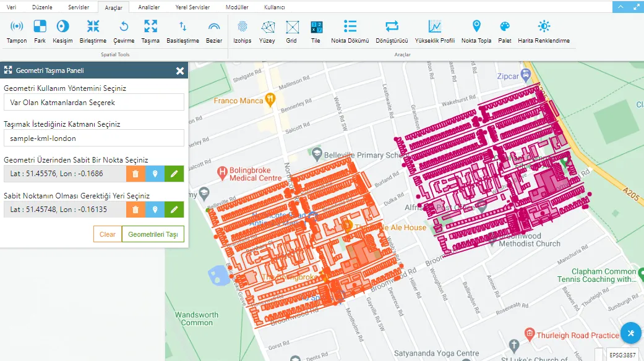The height and width of the screenshot is (361, 644).
Task: Open the Veri menu
Action: tap(12, 7)
